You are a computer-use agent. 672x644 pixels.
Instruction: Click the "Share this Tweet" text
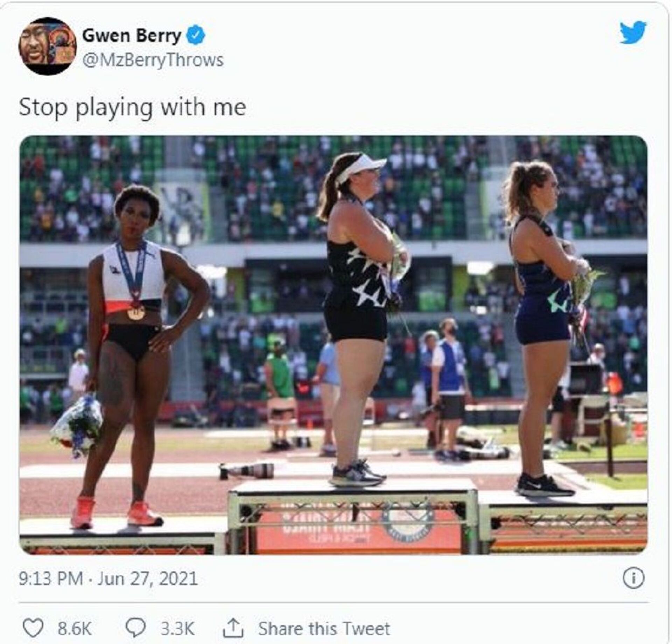tap(324, 628)
